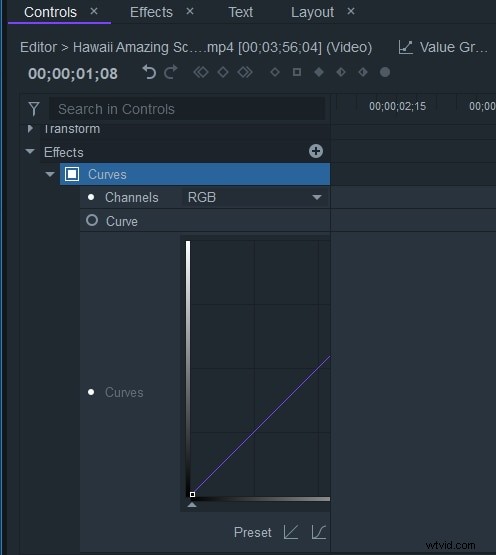Toggle keyframing dot beside Curves graph

pos(91,392)
